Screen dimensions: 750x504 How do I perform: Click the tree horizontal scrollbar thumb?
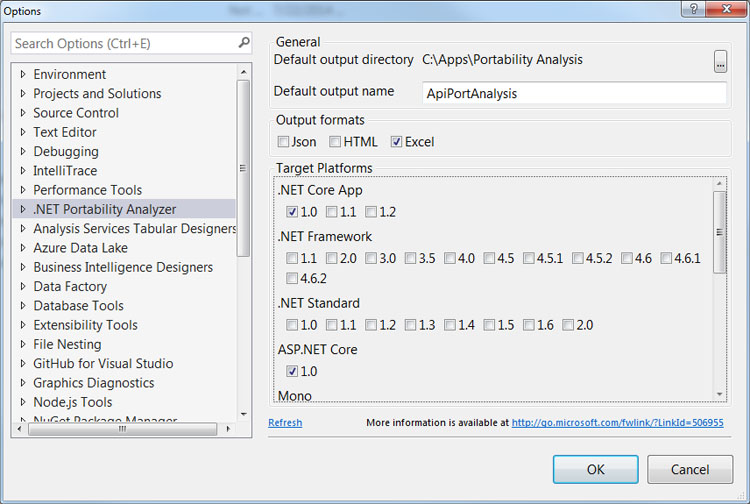(122, 429)
